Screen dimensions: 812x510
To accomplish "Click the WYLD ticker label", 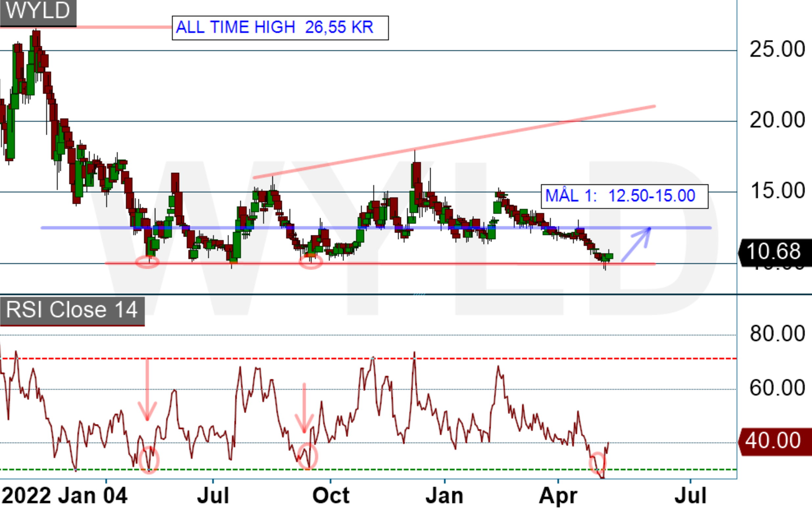I will [x=38, y=13].
